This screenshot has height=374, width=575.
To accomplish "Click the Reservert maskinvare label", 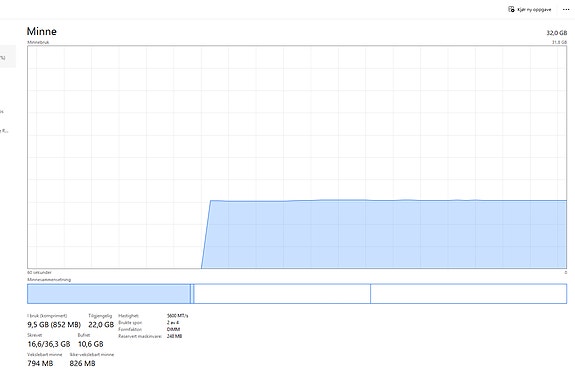I will point(140,336).
